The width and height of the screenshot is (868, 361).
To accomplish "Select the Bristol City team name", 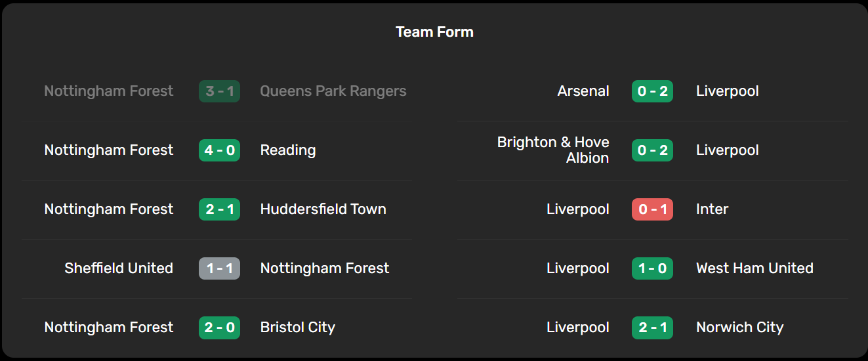I will coord(298,328).
